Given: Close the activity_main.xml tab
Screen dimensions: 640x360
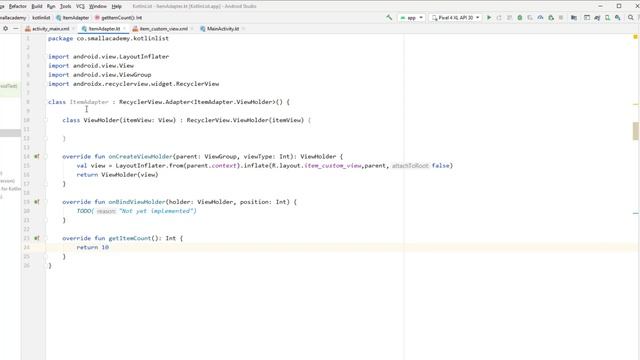Looking at the screenshot, I should [74, 29].
